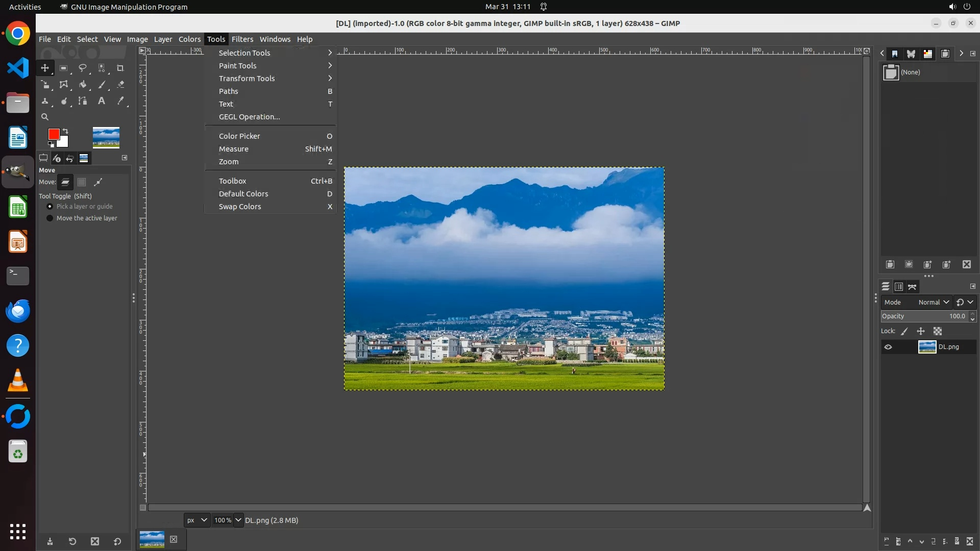Open Google Chrome from the dock
Viewport: 980px width, 551px height.
click(18, 34)
